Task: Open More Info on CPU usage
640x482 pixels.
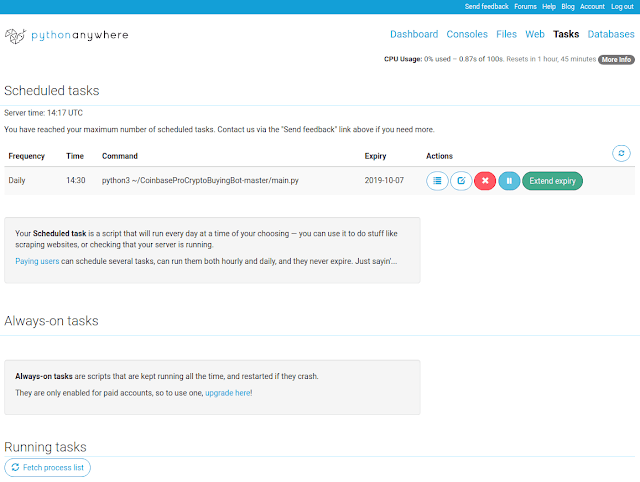Action: tap(616, 60)
